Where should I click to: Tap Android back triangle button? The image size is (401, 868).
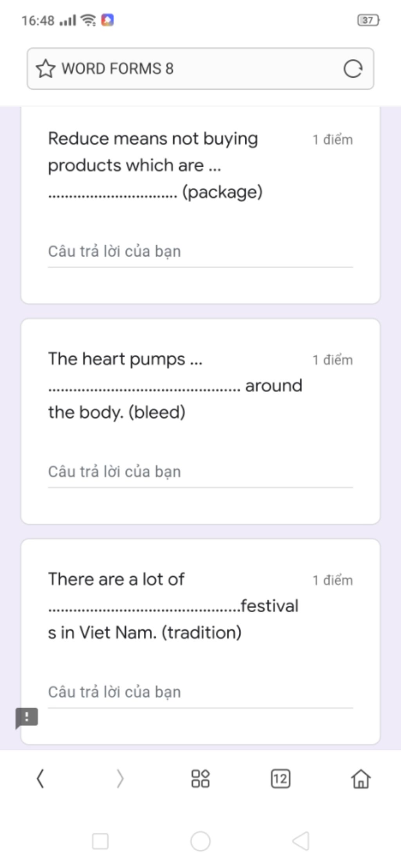[x=301, y=841]
